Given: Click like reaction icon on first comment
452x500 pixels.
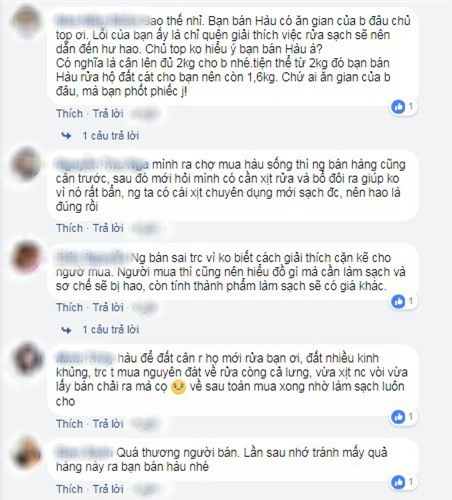Looking at the screenshot, I should coord(398,107).
